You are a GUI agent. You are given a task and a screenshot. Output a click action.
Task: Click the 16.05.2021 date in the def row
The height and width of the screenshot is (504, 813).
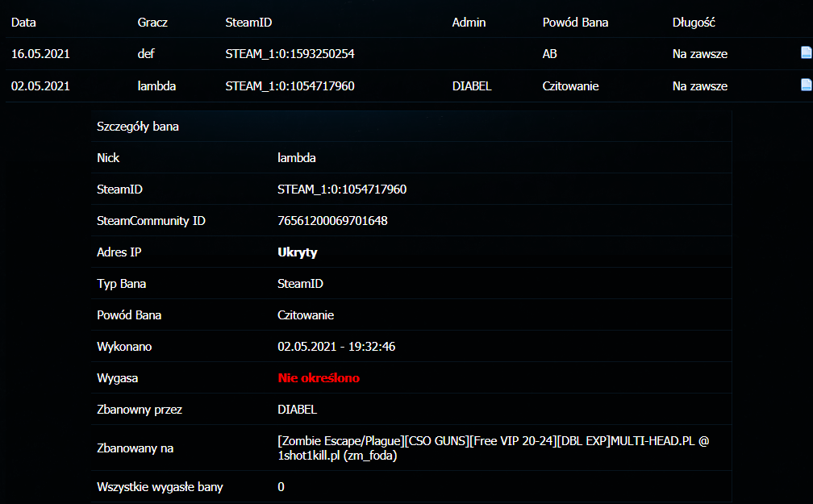40,54
